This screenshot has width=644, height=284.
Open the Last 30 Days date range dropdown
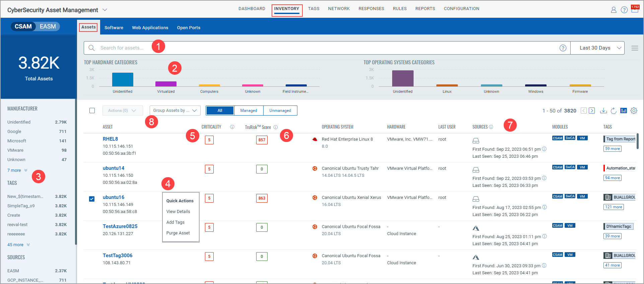pyautogui.click(x=597, y=48)
